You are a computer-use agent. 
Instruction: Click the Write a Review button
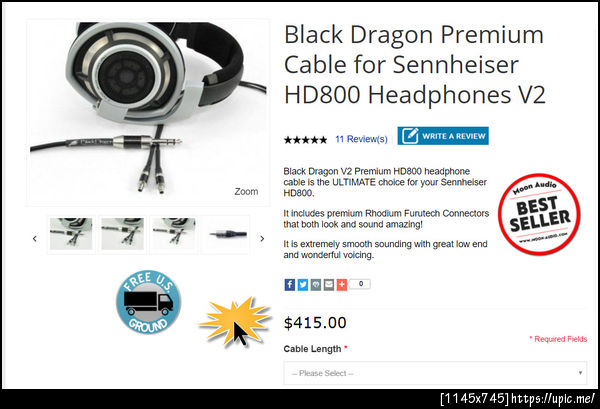tap(443, 136)
